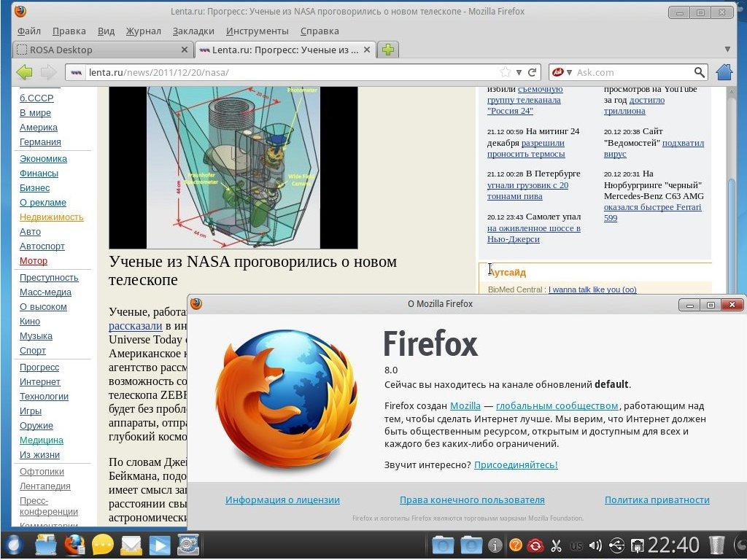747x560 pixels.
Task: Click the second blue folder in the taskbar
Action: 471,545
